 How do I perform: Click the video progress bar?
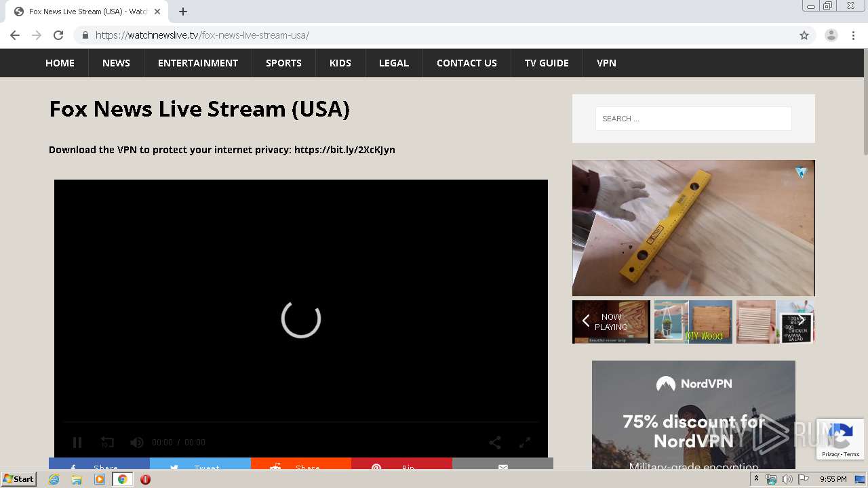coord(301,422)
